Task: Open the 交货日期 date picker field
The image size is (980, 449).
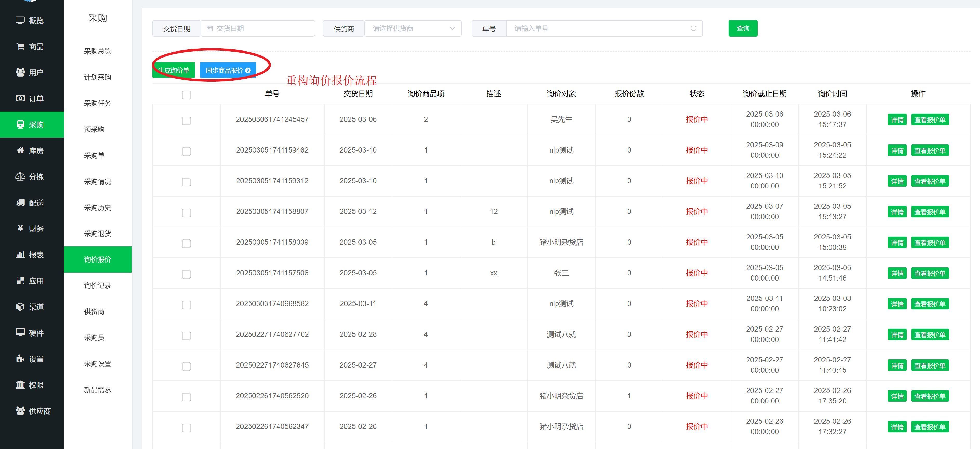Action: coord(258,29)
